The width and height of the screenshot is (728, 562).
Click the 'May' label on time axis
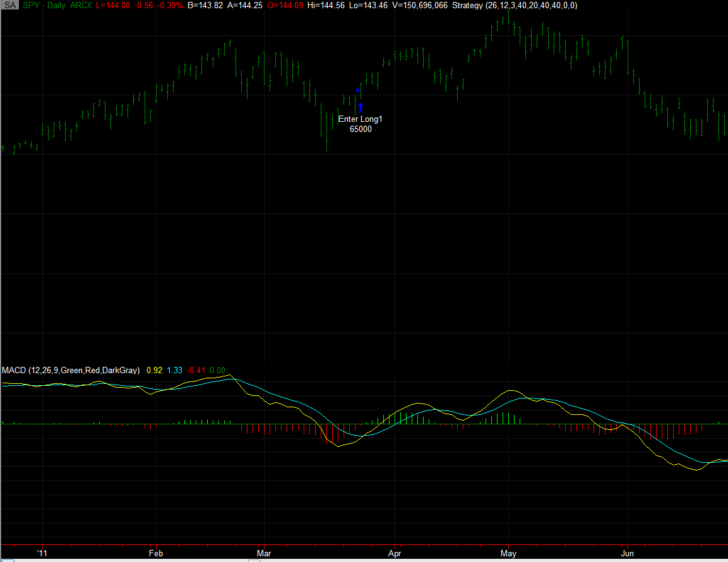coord(508,553)
